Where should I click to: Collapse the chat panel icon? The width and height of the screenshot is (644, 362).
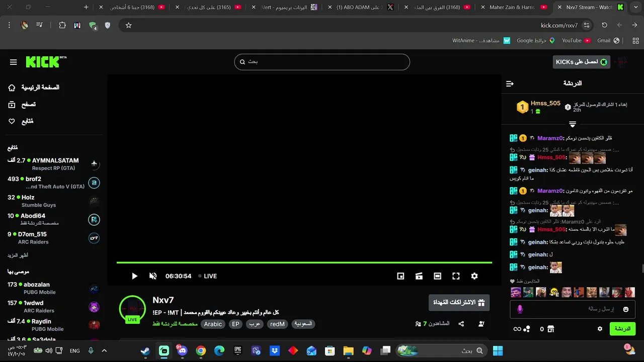(x=510, y=83)
